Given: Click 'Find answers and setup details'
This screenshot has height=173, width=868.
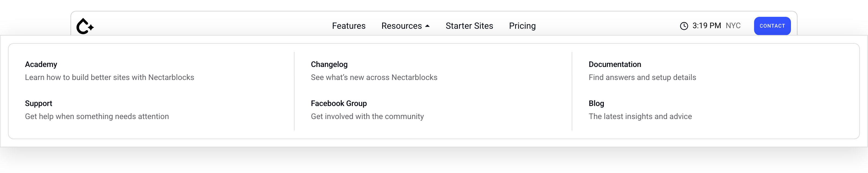Looking at the screenshot, I should (642, 77).
